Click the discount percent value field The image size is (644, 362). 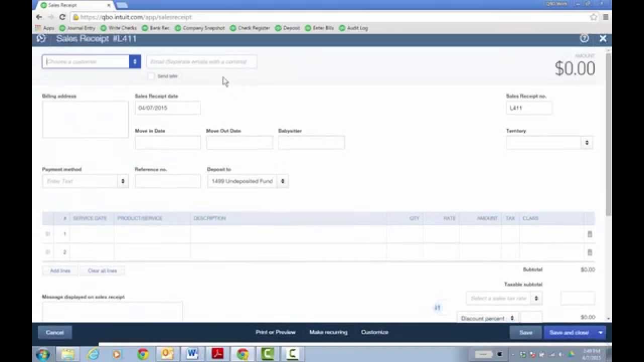point(531,317)
